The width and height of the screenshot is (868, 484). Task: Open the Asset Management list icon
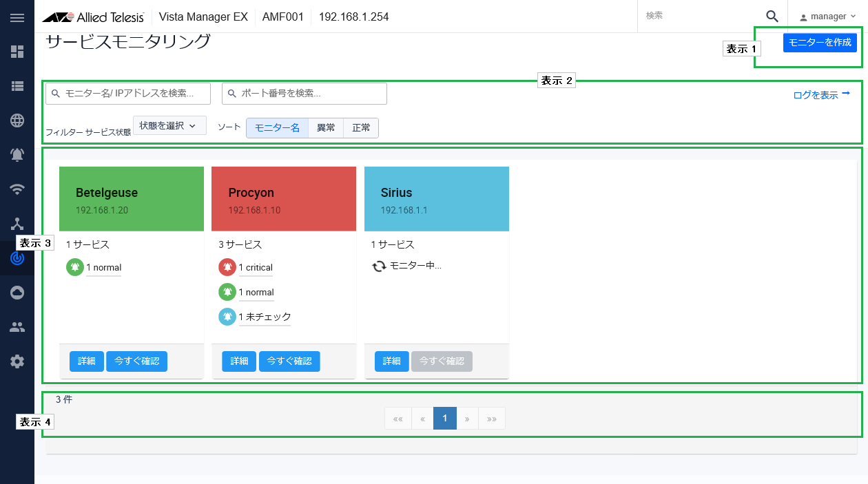[17, 86]
